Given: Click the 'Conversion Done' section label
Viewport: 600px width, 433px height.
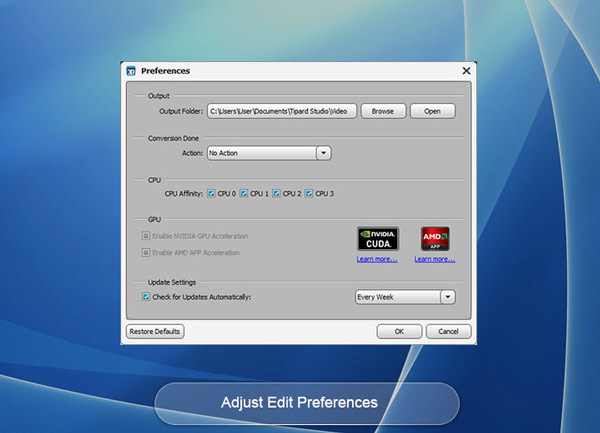Looking at the screenshot, I should [x=173, y=138].
